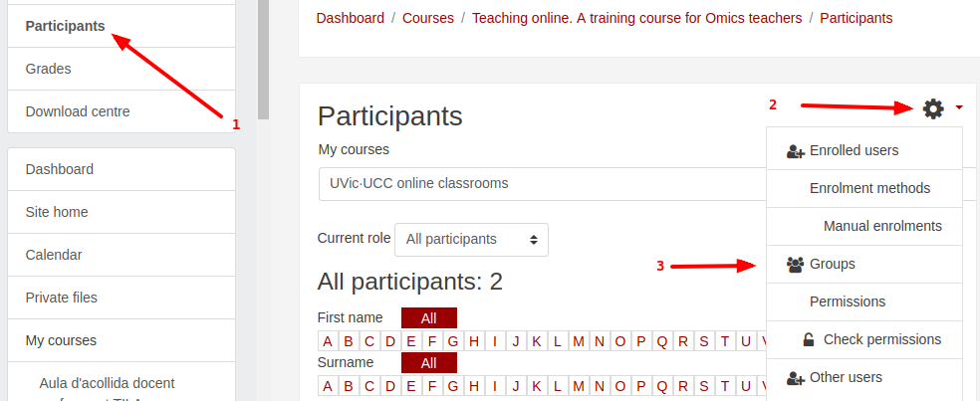980x401 pixels.
Task: Filter first name by All
Action: click(x=428, y=318)
